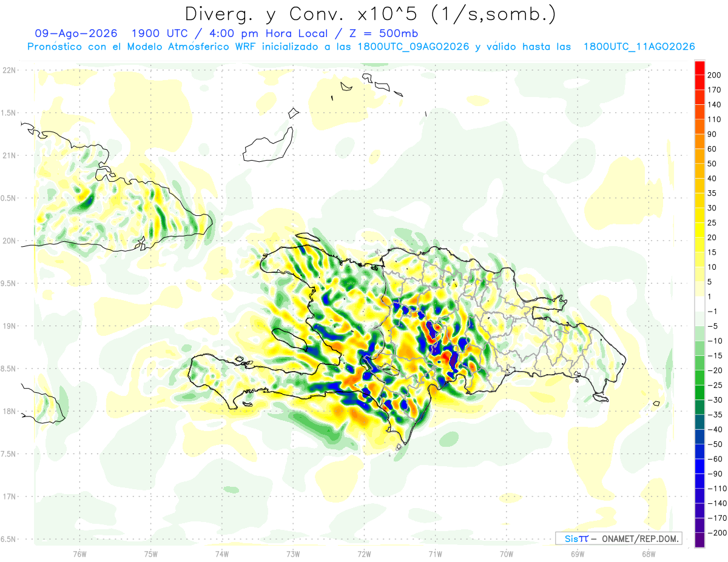Viewport: 728px width, 562px height.
Task: Click the colorbar label '-60'
Action: (x=714, y=459)
